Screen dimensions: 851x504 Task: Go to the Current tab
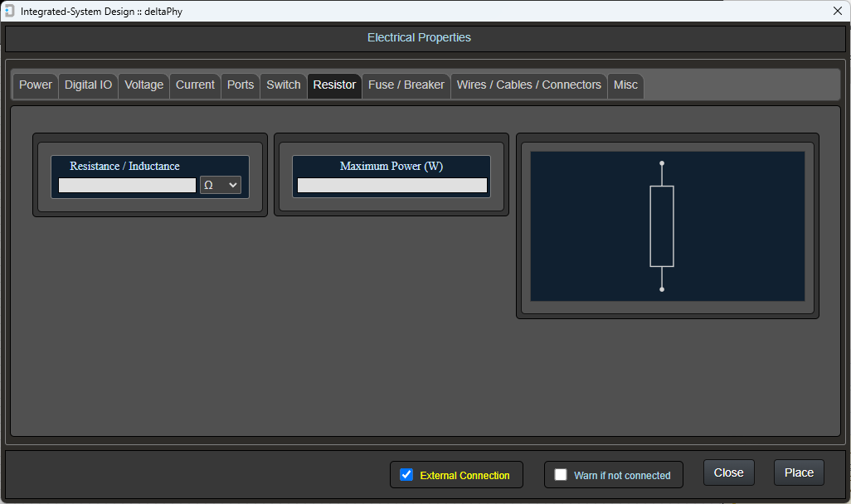coord(195,85)
